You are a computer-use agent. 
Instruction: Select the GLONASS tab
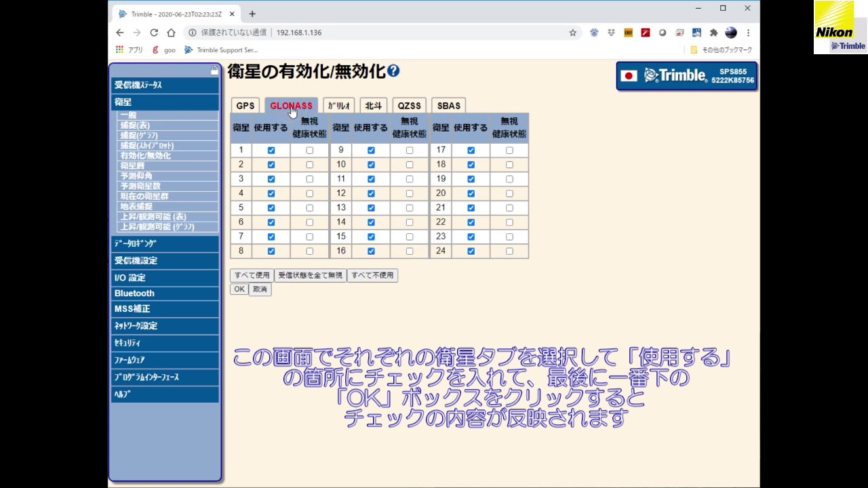(291, 106)
